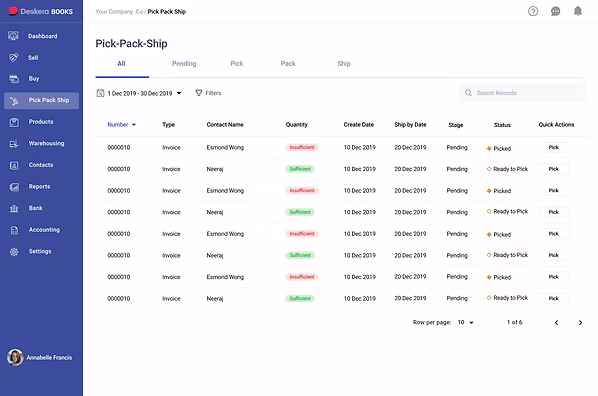Click the 1 Dec 2019 - 30 Dec 2019 text

140,93
